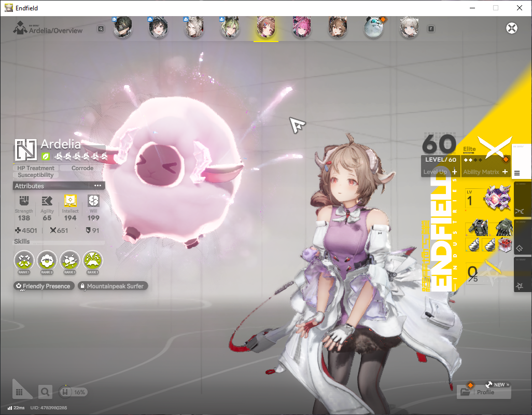This screenshot has height=415, width=532.
Task: Select the currently highlighted Ardelia portrait
Action: (266, 27)
